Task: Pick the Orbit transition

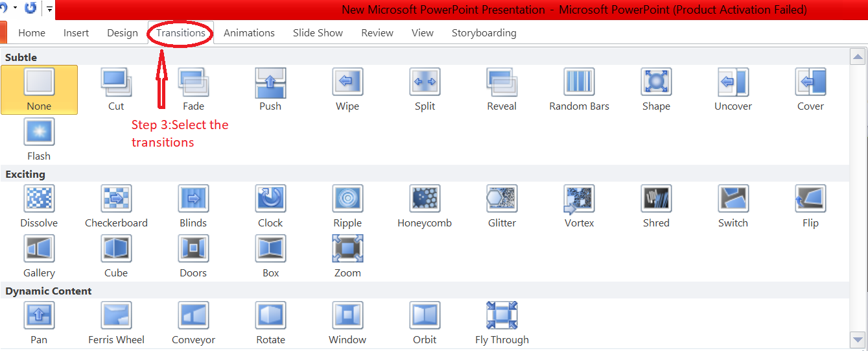Action: coord(425,323)
